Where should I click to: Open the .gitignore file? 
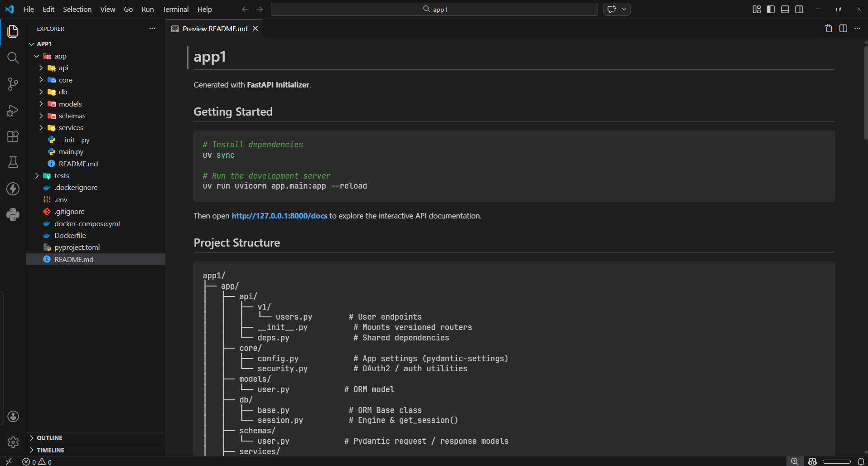[96, 212]
